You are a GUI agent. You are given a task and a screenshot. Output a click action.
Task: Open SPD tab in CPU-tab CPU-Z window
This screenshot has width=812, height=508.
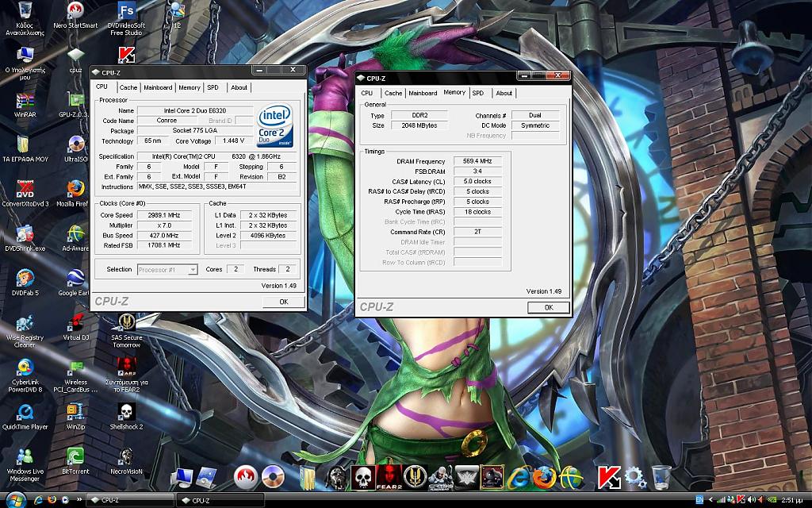[x=213, y=87]
